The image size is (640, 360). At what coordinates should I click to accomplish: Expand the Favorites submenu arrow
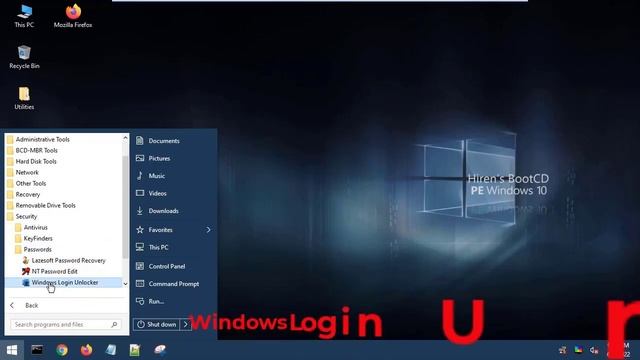[208, 230]
